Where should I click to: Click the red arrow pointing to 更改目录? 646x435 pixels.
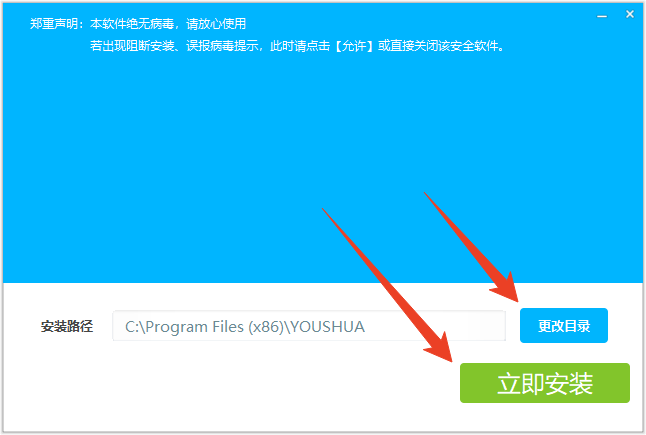tap(474, 249)
